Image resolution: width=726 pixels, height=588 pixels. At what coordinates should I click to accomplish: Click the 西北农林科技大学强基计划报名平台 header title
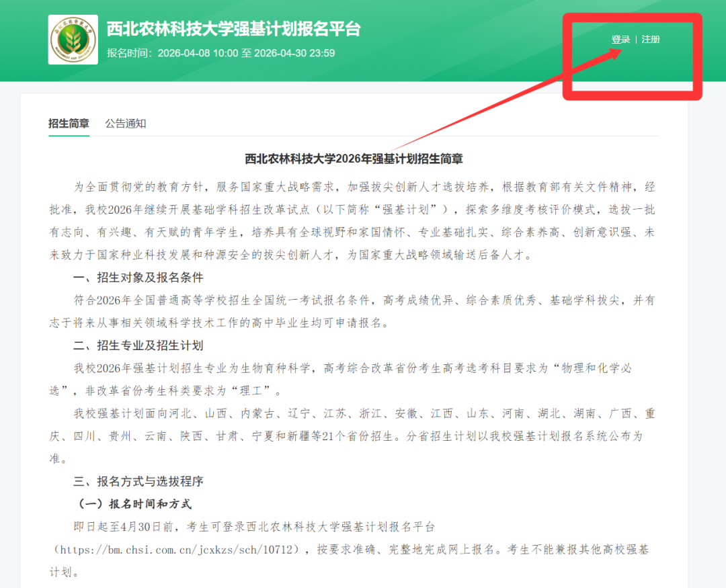(x=233, y=29)
